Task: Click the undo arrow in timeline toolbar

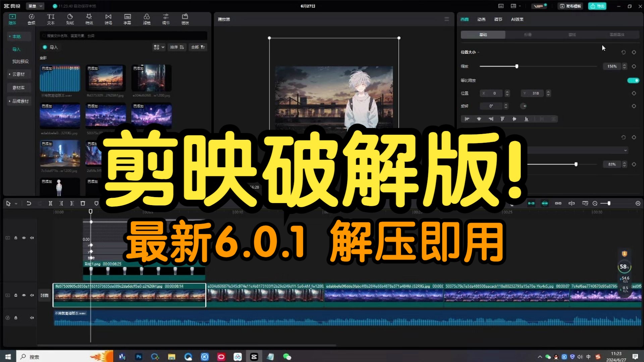Action: click(x=29, y=203)
